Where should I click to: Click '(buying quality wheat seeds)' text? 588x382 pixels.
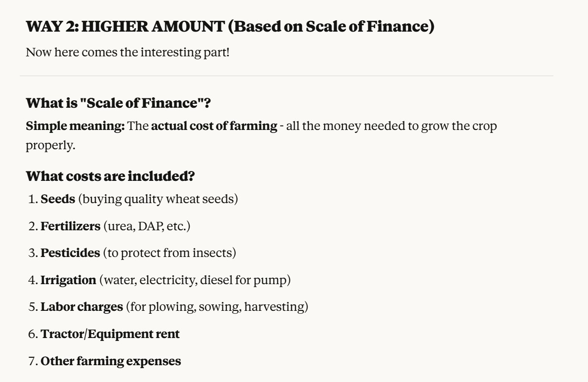point(158,199)
